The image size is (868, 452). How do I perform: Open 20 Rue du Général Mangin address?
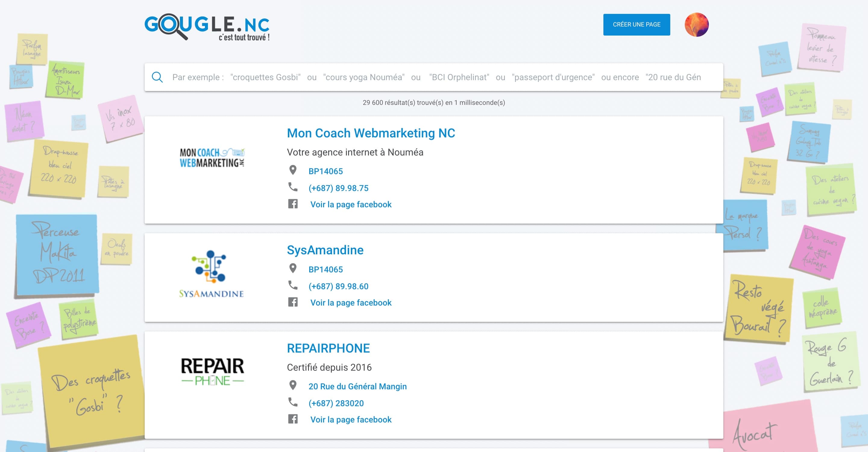tap(357, 386)
